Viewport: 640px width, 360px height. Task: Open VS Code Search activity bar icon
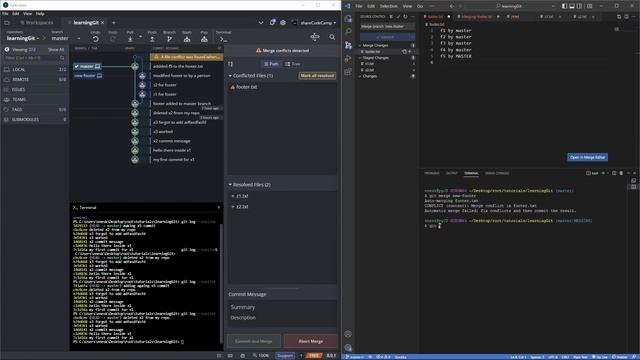tap(348, 31)
